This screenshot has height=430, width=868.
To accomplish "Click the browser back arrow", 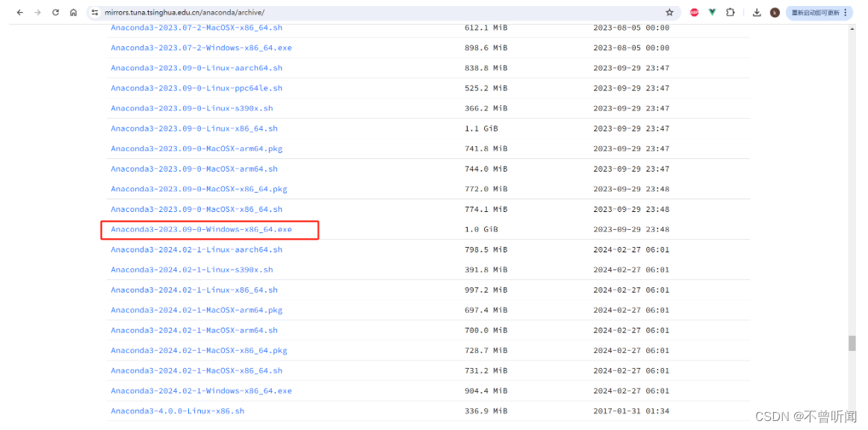I will pos(20,12).
